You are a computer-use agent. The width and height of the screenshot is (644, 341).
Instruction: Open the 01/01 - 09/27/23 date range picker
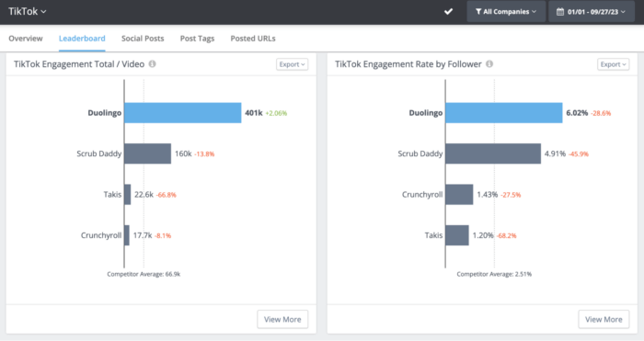point(591,12)
